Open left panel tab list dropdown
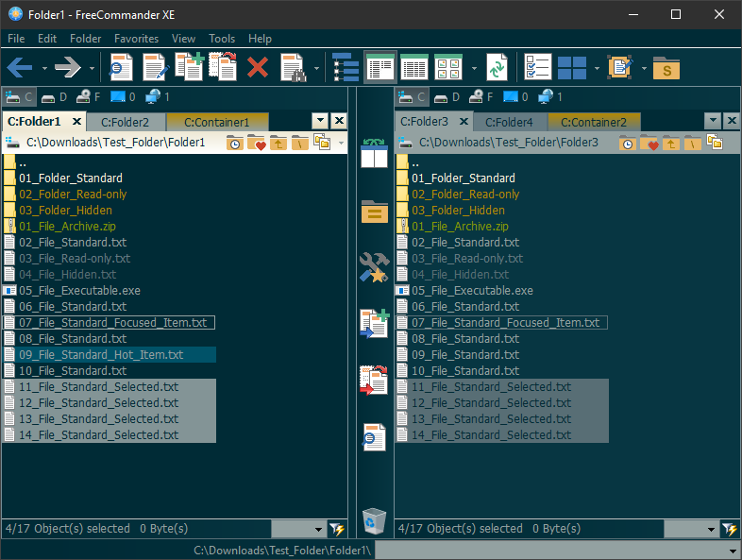742x560 pixels. [x=320, y=121]
